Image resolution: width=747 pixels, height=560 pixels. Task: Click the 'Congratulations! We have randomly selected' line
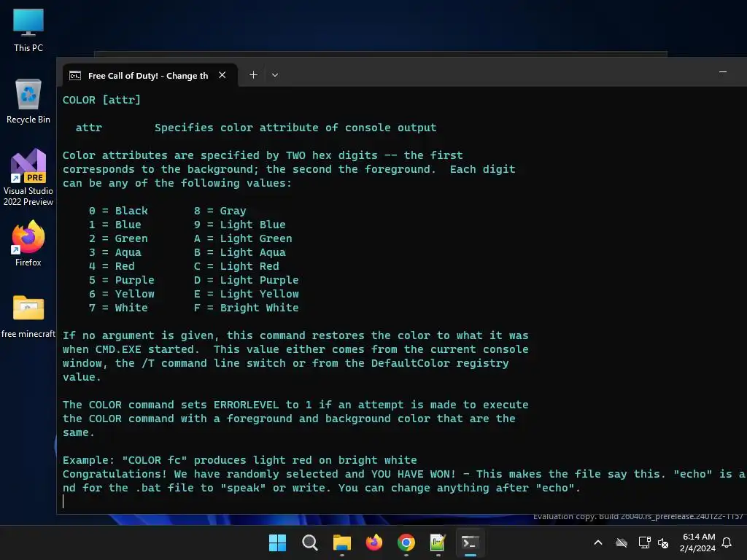[404, 474]
